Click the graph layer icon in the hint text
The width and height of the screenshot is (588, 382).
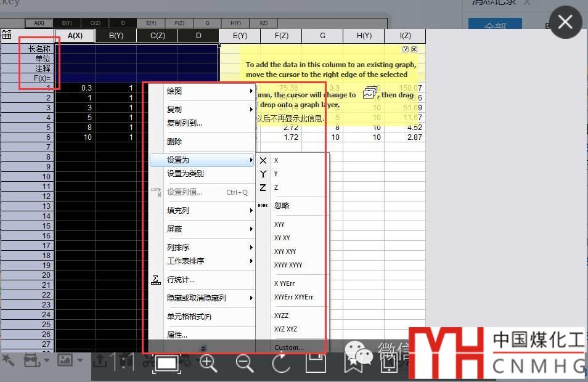pos(370,92)
